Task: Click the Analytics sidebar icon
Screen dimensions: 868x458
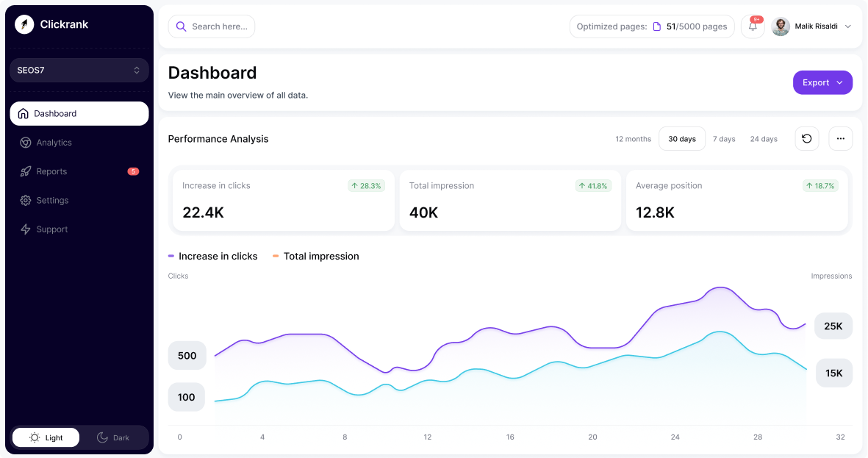Action: tap(25, 143)
